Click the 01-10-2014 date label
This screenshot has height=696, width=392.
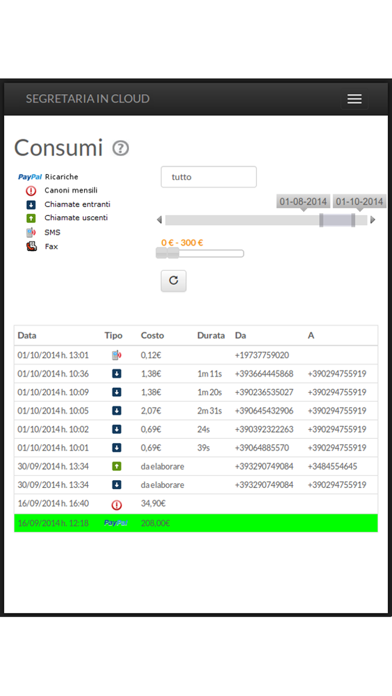pyautogui.click(x=359, y=202)
